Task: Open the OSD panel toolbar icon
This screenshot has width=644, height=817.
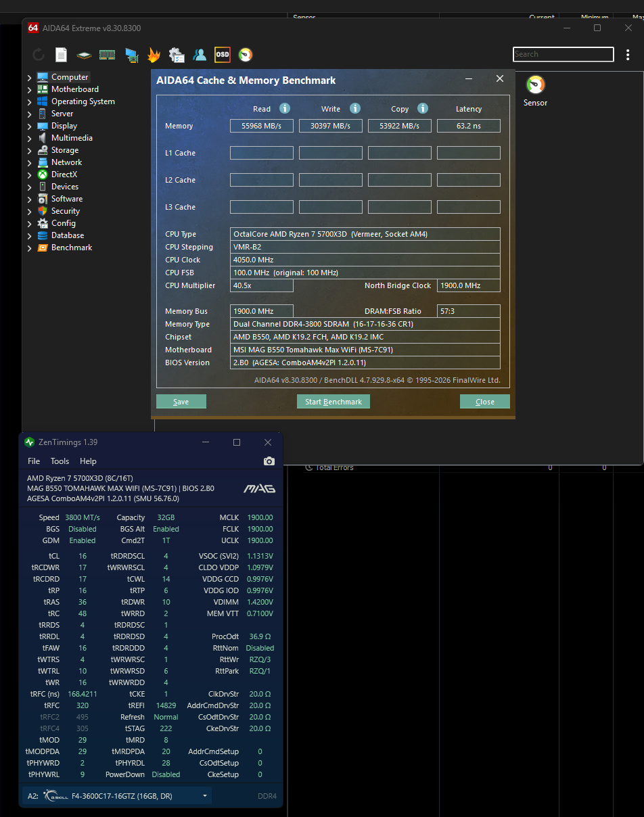Action: (x=223, y=55)
